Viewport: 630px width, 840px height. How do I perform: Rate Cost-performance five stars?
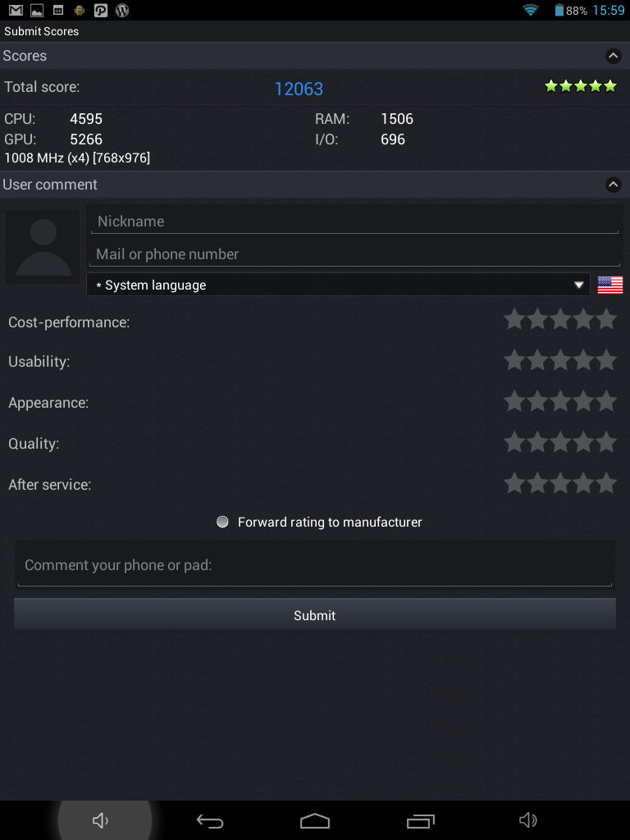(606, 320)
